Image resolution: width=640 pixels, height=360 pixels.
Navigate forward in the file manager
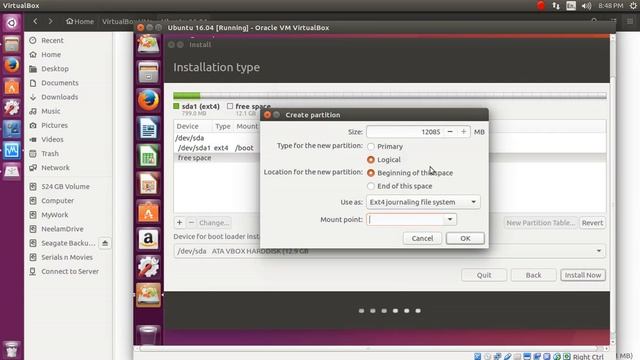tap(50, 21)
